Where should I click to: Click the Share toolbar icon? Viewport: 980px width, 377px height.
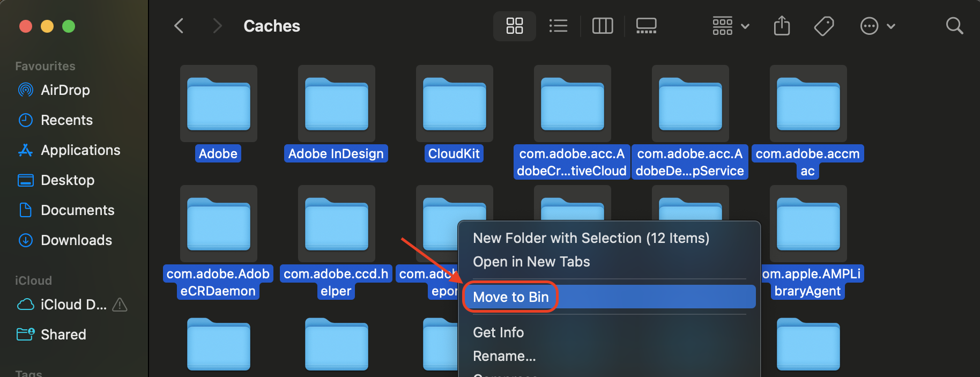782,26
